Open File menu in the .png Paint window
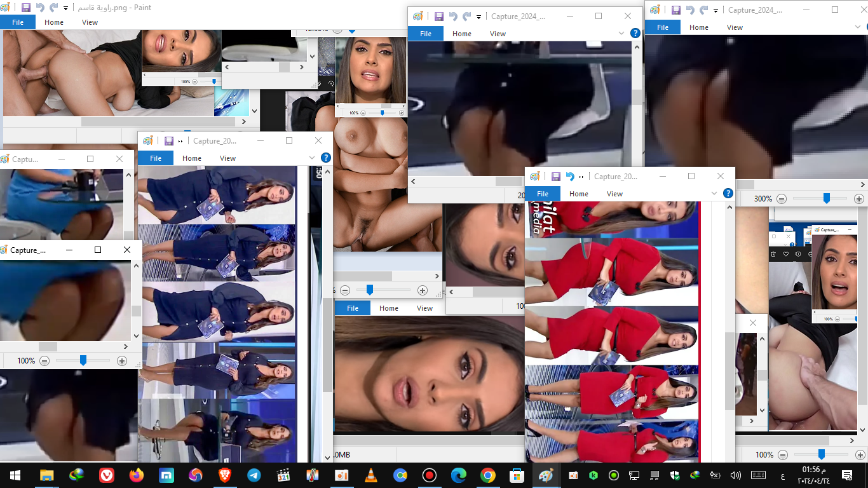Viewport: 868px width, 488px height. [x=18, y=22]
